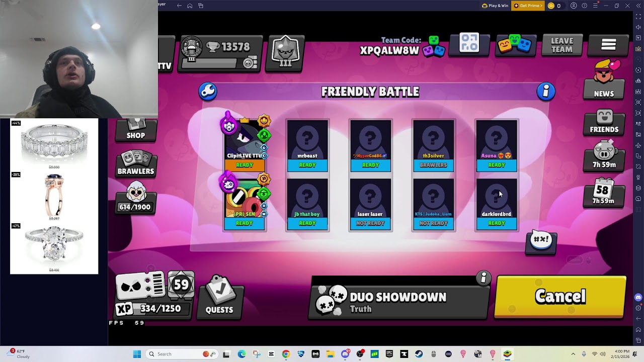
Task: Select the HyperGod86 player slot
Action: click(370, 145)
